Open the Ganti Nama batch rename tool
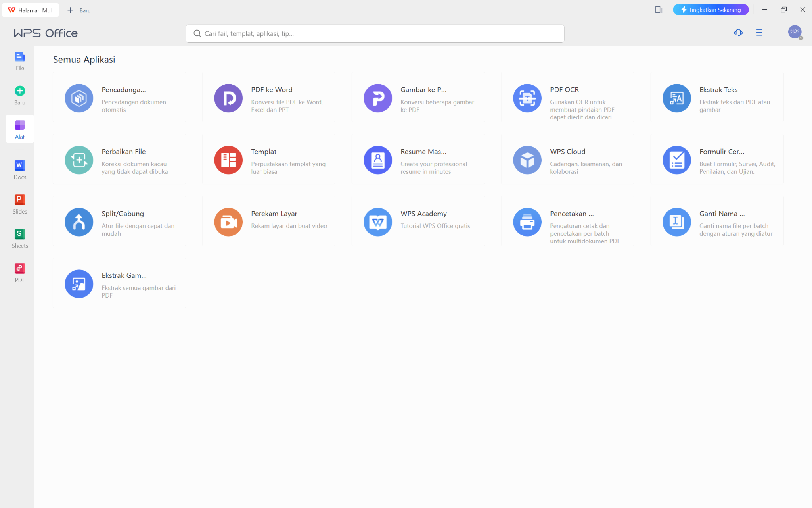 [x=676, y=222]
